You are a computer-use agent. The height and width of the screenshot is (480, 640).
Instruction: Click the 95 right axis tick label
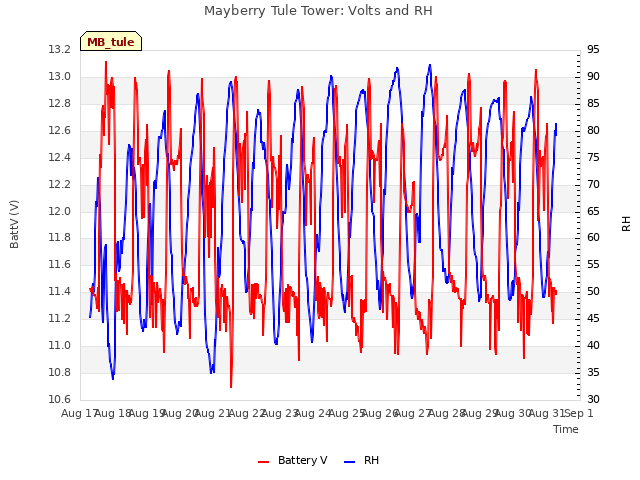pyautogui.click(x=593, y=49)
